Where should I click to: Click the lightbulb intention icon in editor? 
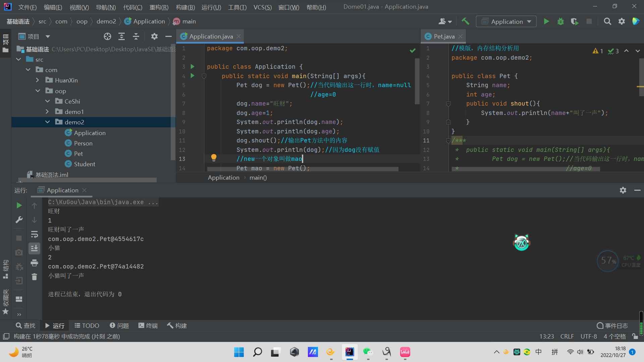pyautogui.click(x=214, y=158)
